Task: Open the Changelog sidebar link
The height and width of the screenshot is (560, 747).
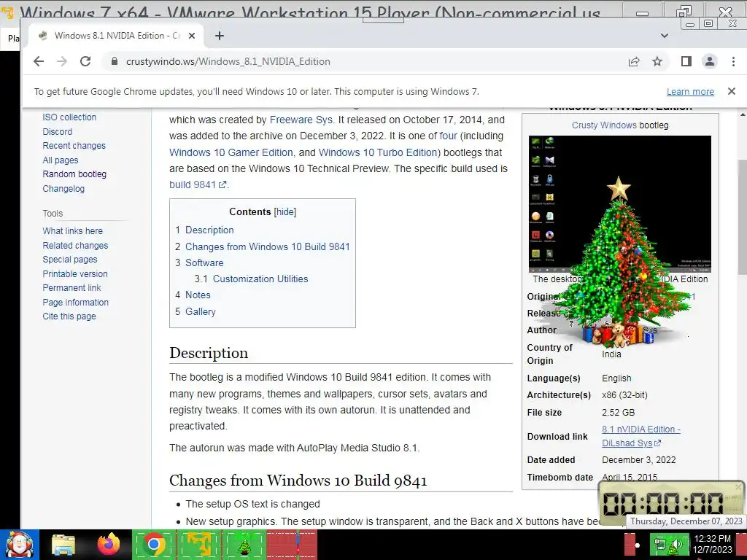Action: [63, 189]
